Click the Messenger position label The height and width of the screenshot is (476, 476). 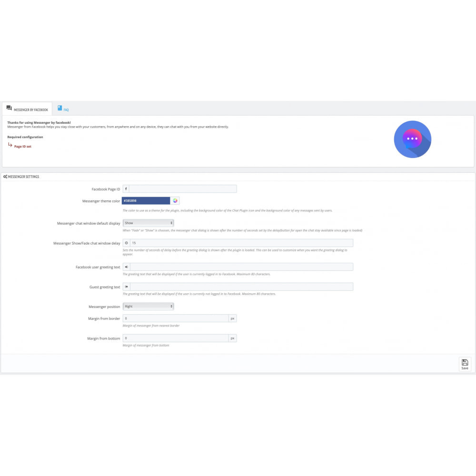tap(104, 307)
